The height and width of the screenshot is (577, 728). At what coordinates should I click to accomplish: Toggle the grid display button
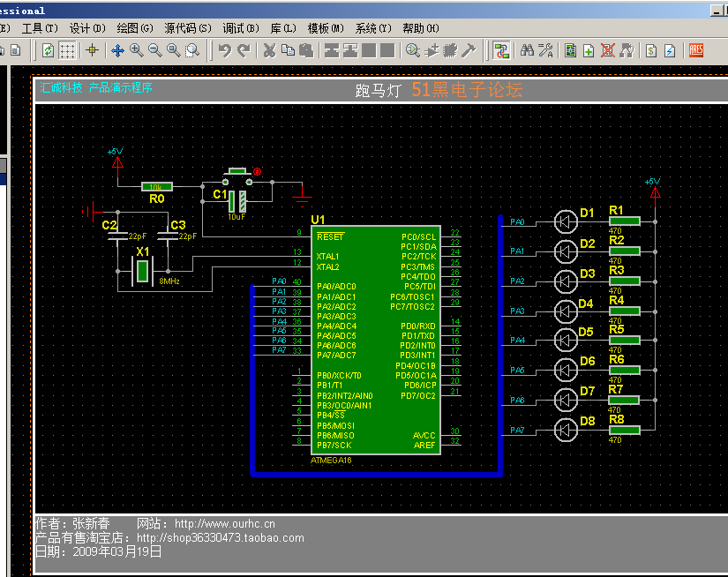68,50
